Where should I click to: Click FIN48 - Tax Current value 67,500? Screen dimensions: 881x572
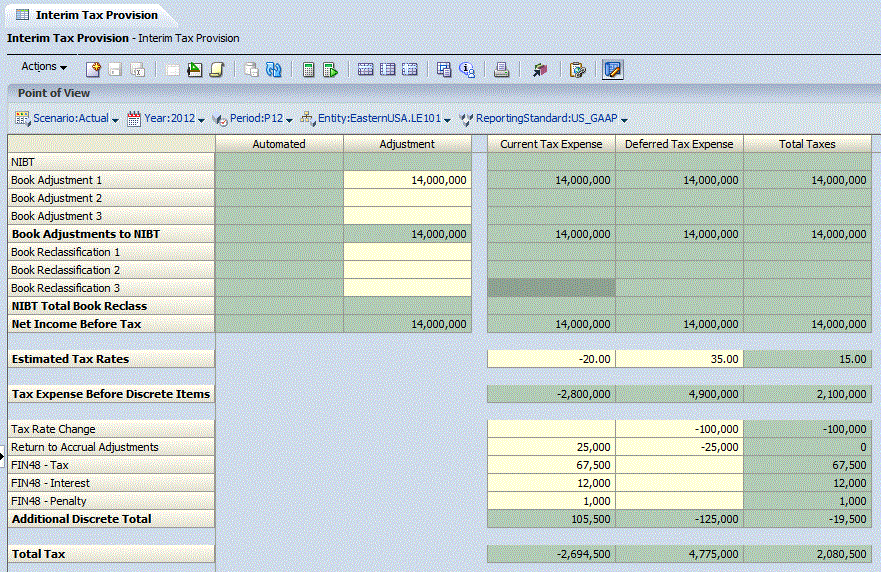(x=551, y=465)
